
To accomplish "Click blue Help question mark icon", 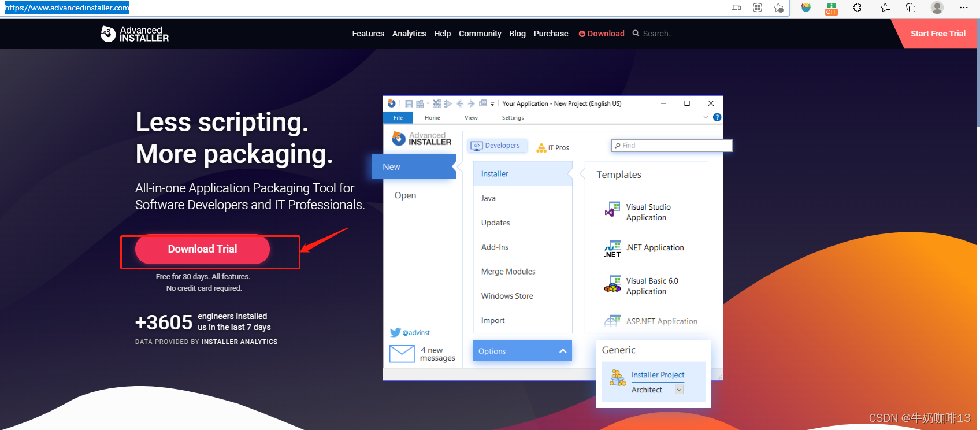I will pos(717,117).
